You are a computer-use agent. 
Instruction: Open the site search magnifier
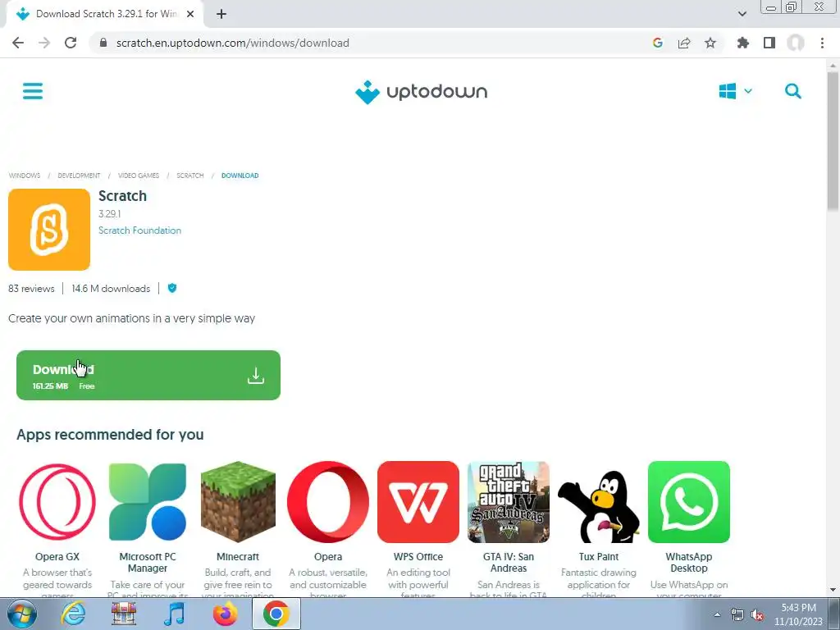[793, 91]
